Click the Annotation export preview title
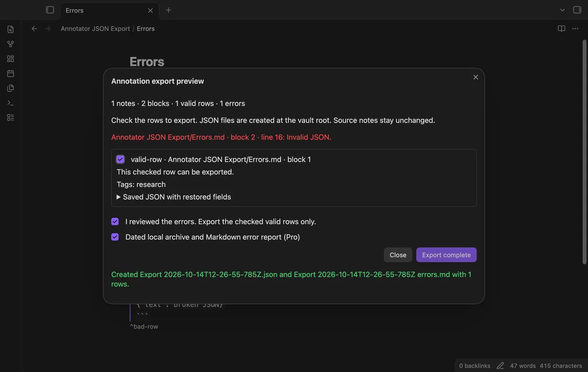Image resolution: width=588 pixels, height=372 pixels. [x=158, y=81]
